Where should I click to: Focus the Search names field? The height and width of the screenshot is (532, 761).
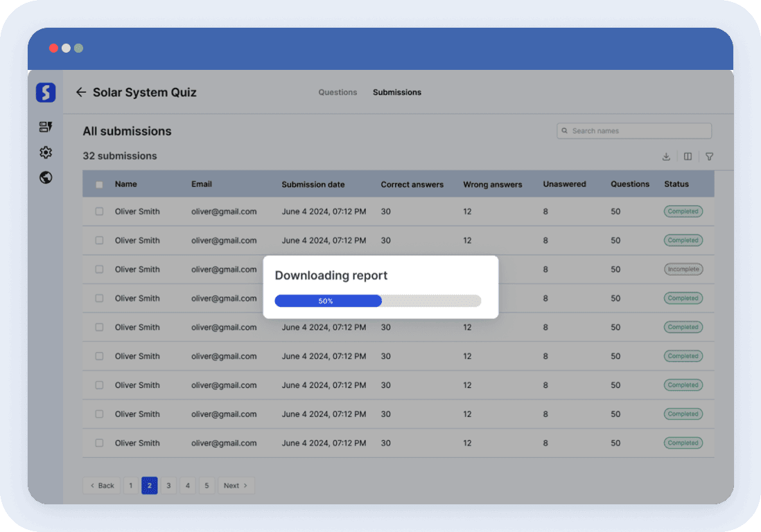coord(634,131)
